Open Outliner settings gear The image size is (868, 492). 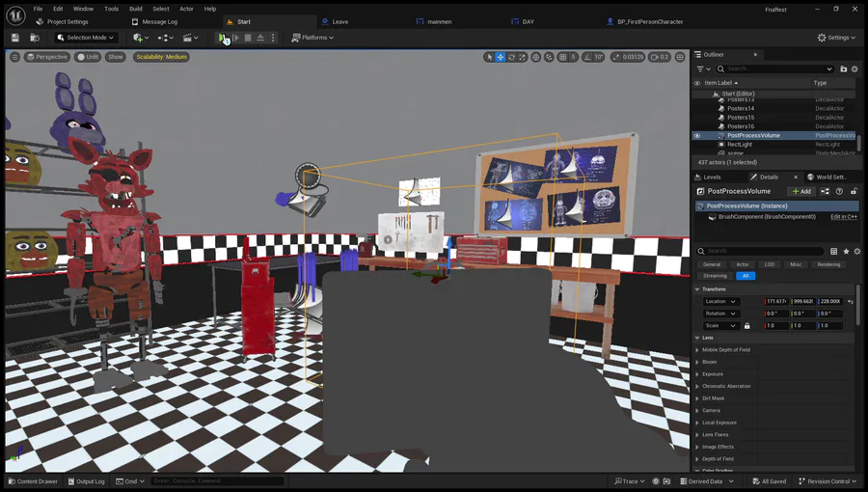(854, 69)
